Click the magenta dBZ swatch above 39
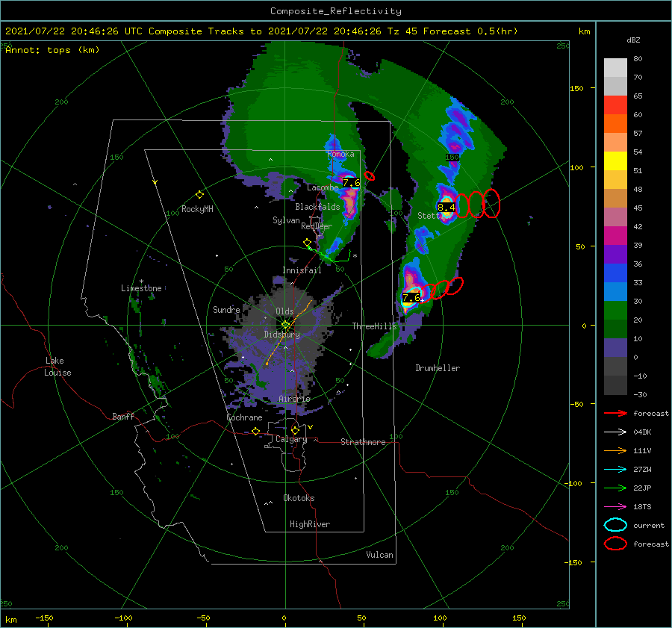The image size is (672, 628). [615, 235]
